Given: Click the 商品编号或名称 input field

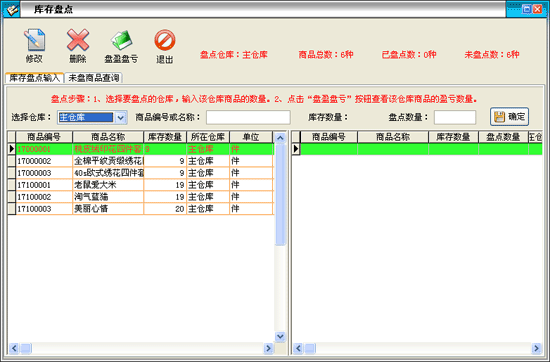Looking at the screenshot, I should (x=248, y=117).
